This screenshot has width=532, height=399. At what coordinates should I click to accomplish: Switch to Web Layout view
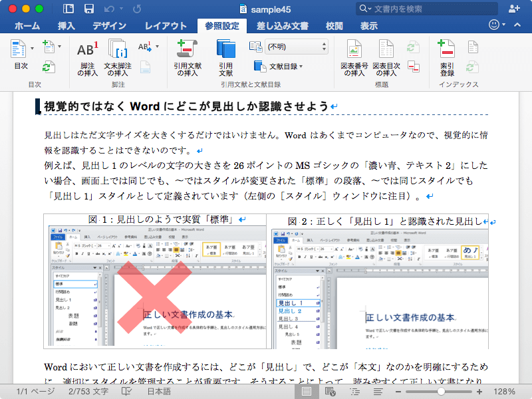click(330, 391)
